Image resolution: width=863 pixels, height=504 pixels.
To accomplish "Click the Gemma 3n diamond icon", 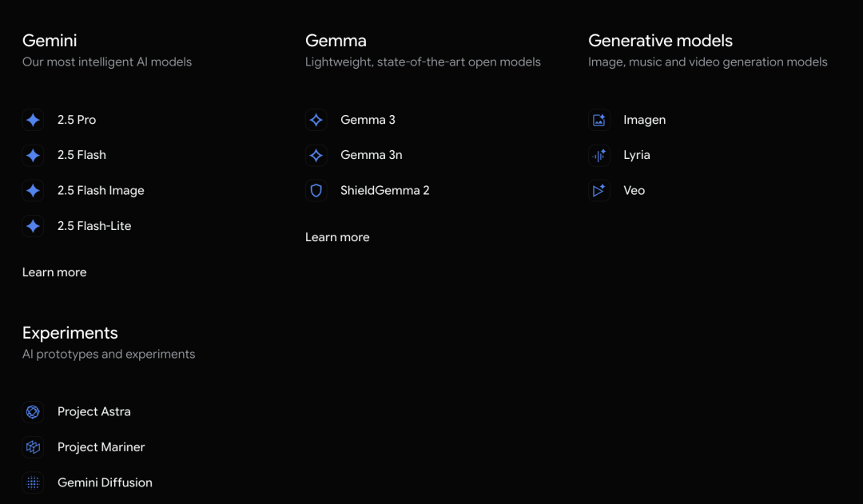I will (316, 155).
